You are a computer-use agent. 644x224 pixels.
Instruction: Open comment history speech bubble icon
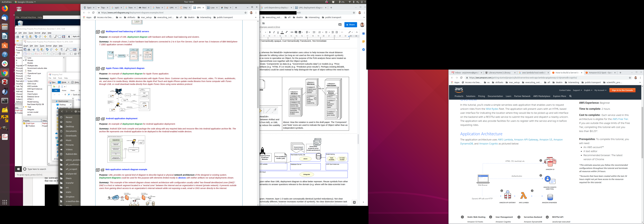340,25
